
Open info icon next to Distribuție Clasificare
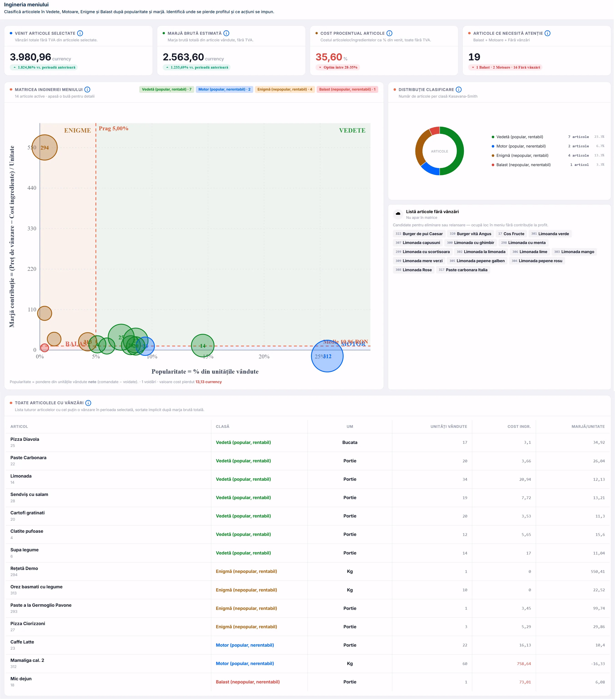pyautogui.click(x=459, y=89)
